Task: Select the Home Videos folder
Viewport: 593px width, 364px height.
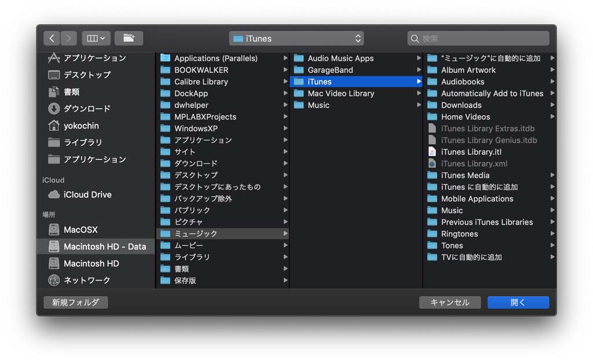Action: click(x=490, y=117)
